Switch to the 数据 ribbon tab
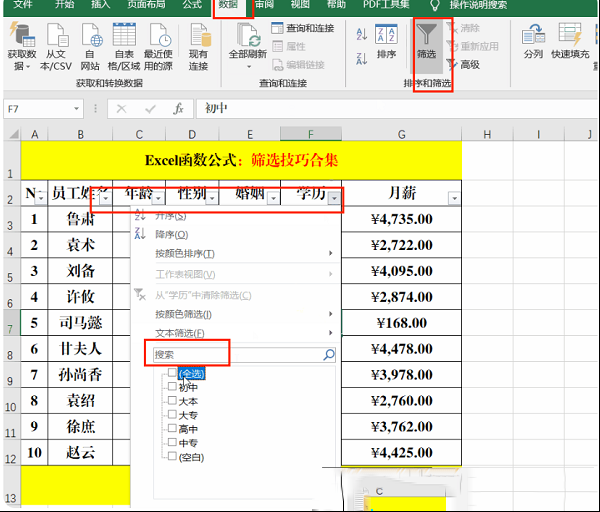Viewport: 600px width, 512px height. [x=228, y=5]
